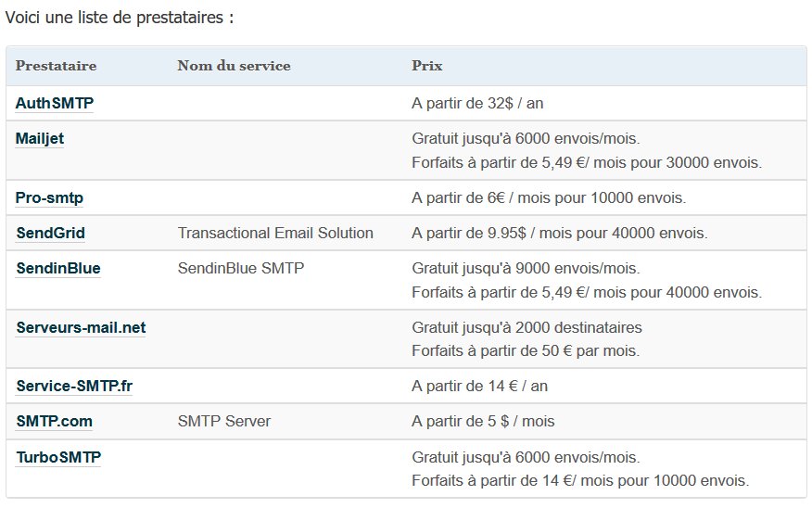
Task: Click the Transactional Email Solution text
Action: pos(275,233)
